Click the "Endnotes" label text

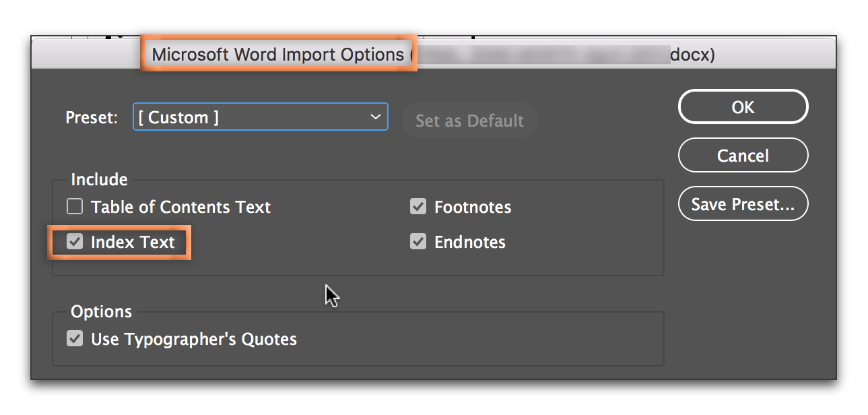(470, 242)
